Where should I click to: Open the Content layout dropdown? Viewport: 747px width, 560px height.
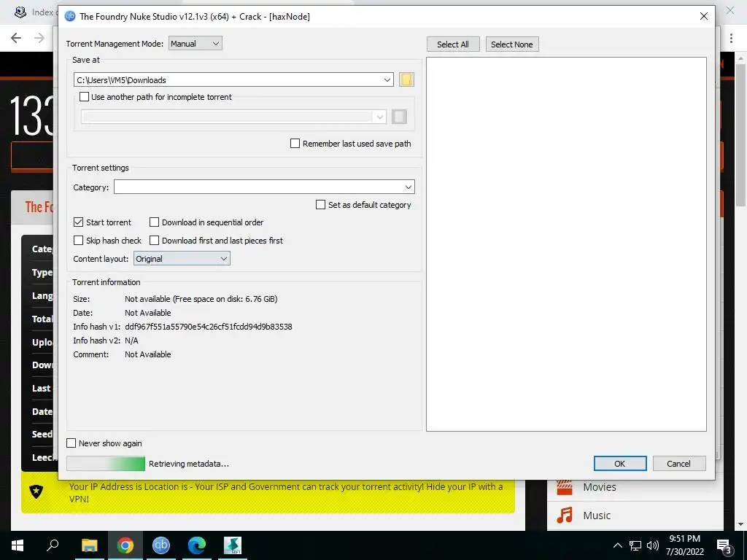pyautogui.click(x=182, y=259)
